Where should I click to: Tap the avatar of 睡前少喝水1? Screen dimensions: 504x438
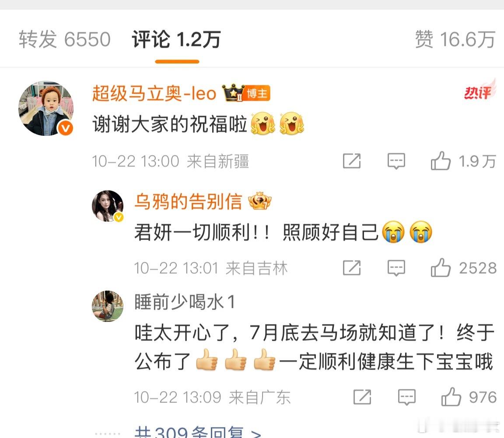coord(108,306)
